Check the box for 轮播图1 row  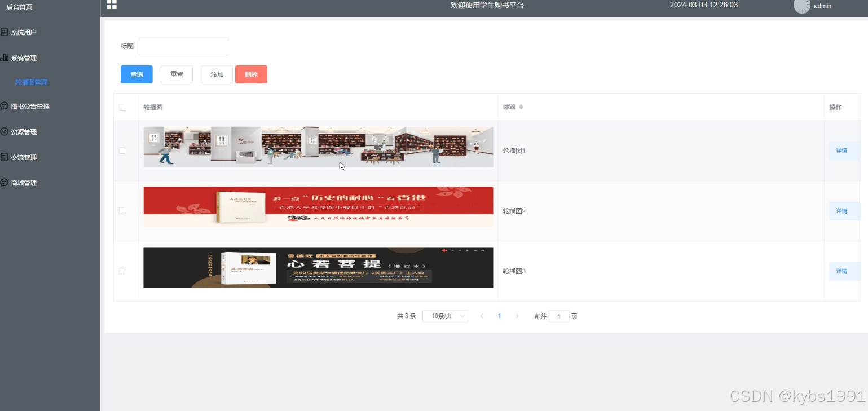click(x=122, y=151)
